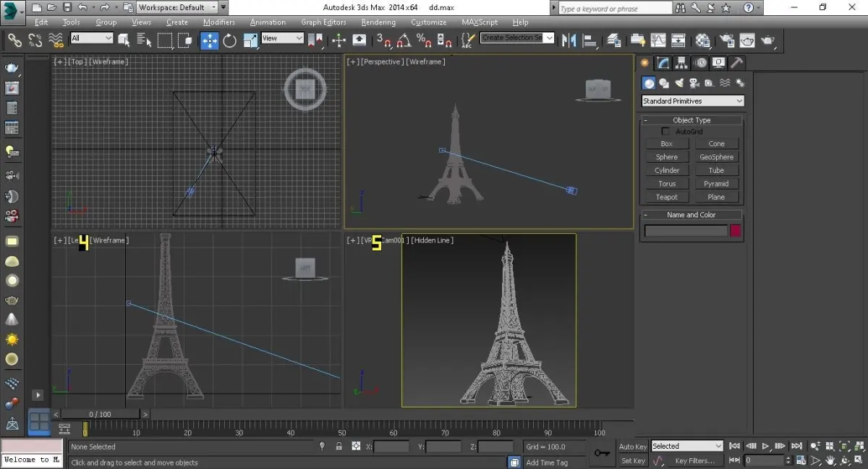Open the Graph Editors menu
This screenshot has width=868, height=469.
tap(323, 22)
